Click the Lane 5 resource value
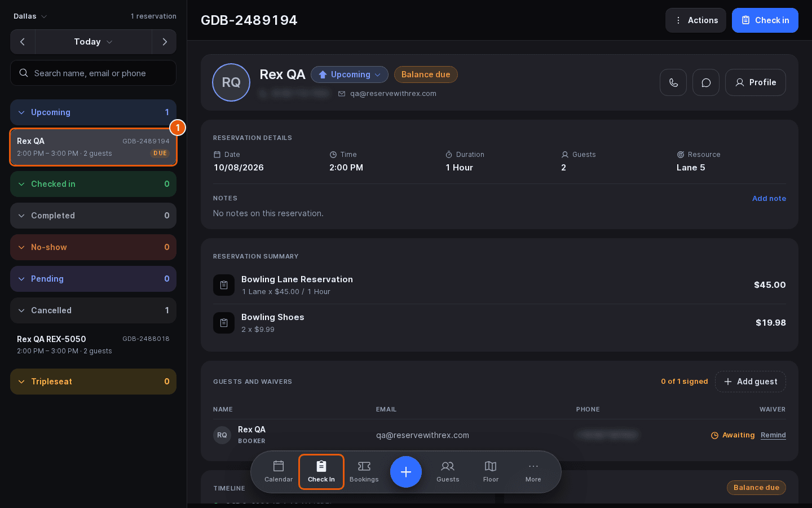This screenshot has width=812, height=508. click(691, 168)
